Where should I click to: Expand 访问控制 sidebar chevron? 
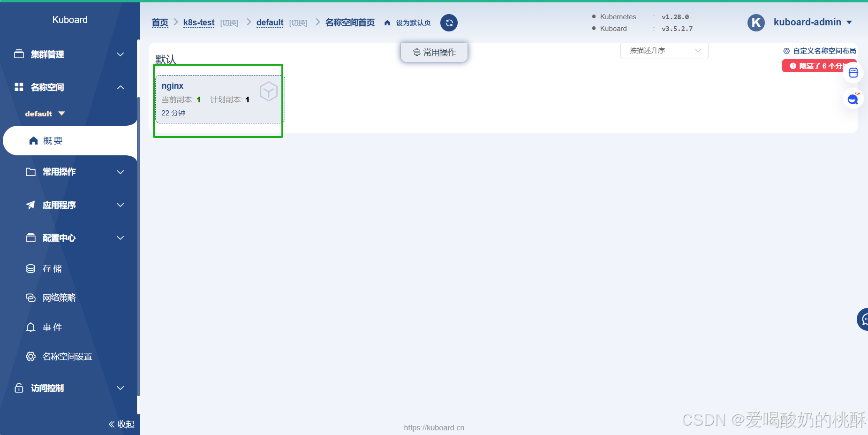point(121,388)
